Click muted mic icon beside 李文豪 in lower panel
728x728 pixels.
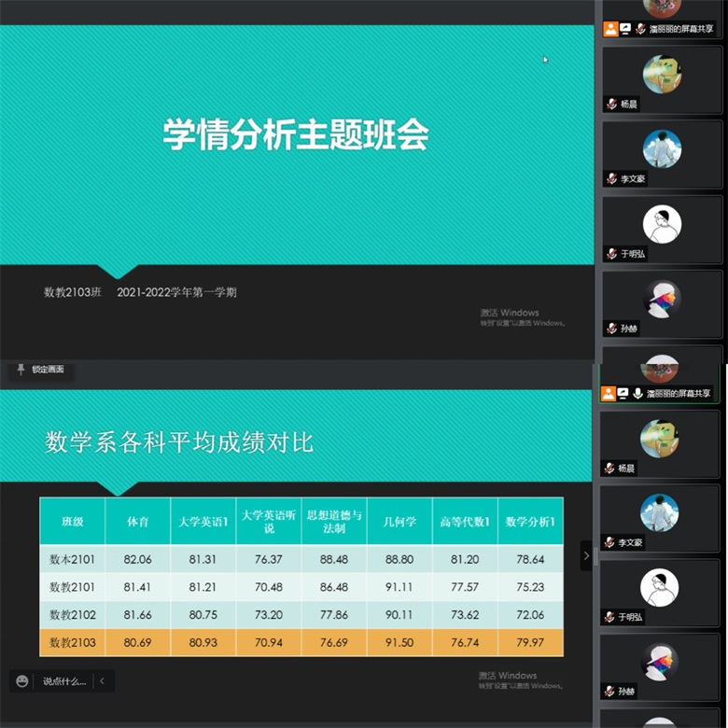pyautogui.click(x=609, y=542)
